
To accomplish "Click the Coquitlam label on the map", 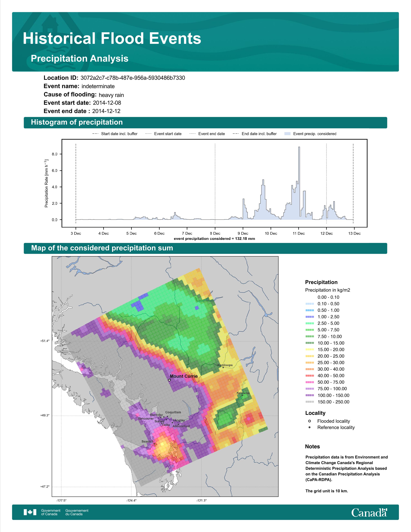I will 173,412.
